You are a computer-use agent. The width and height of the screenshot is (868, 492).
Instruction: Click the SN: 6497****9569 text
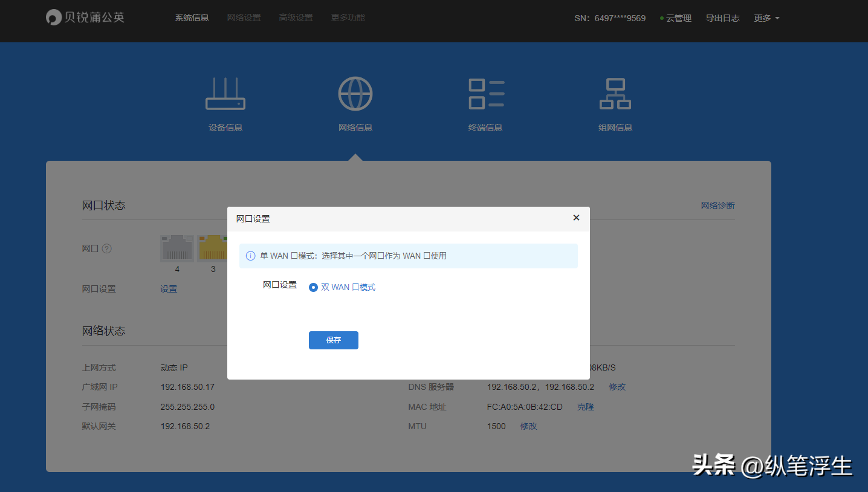pos(610,18)
